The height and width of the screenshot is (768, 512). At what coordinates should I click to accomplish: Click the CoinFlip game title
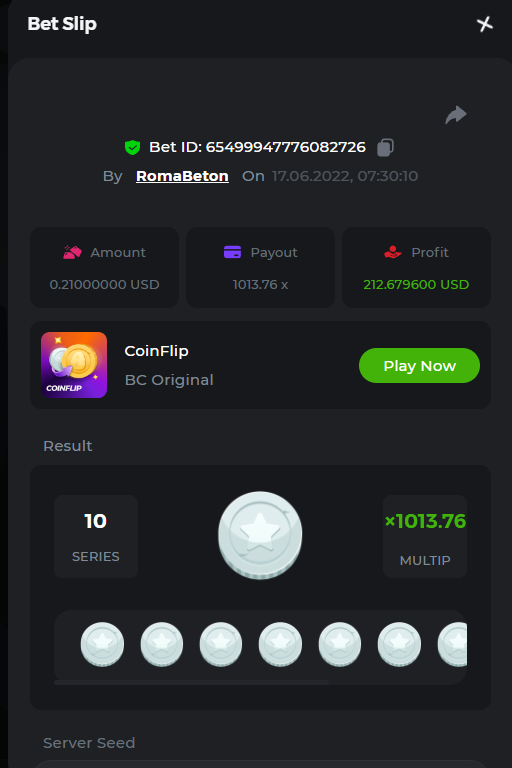[156, 351]
